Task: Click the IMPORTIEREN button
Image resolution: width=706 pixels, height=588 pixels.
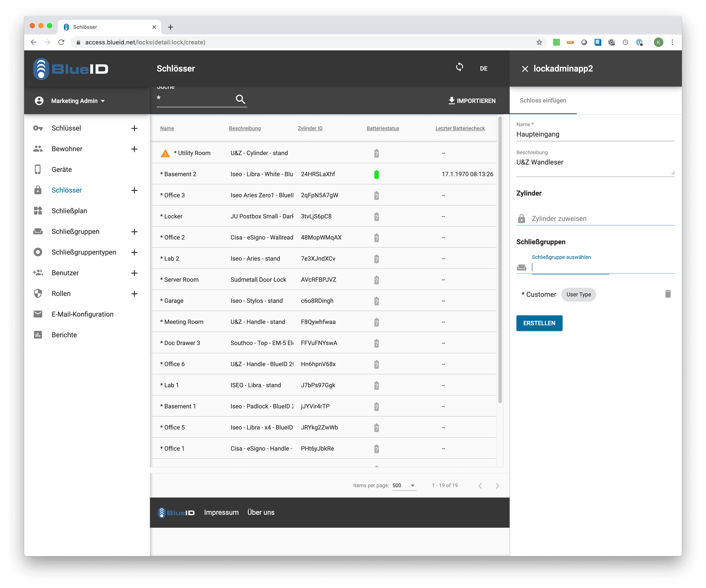Action: pyautogui.click(x=472, y=101)
